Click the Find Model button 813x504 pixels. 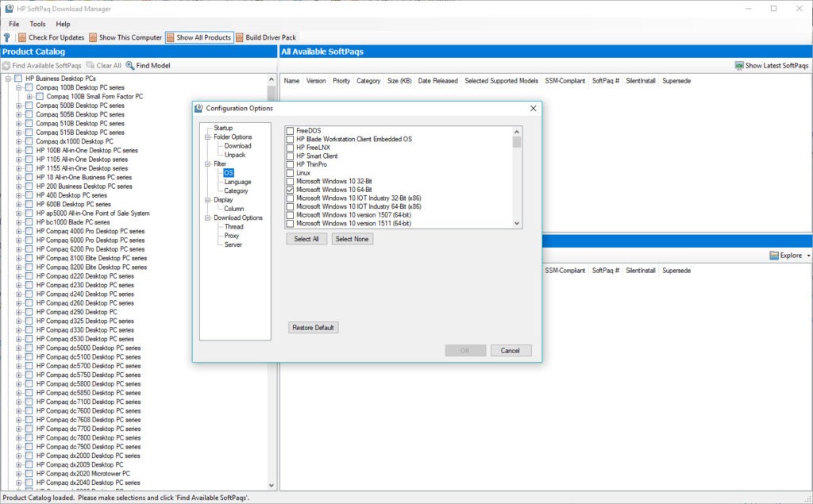[x=148, y=65]
